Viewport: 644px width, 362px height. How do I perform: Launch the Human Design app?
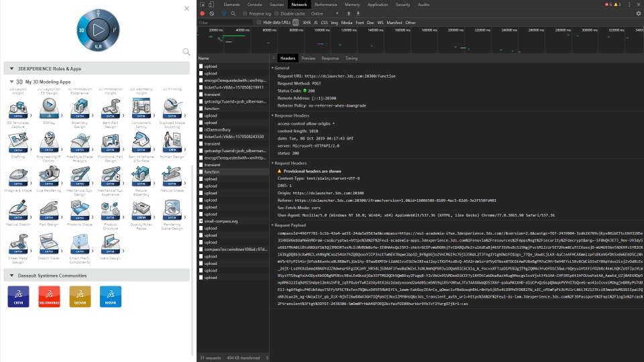point(172,143)
